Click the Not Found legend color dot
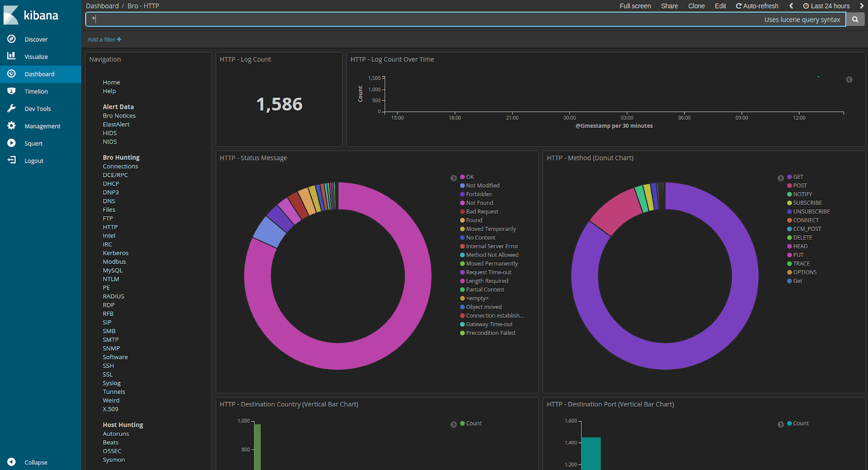Viewport: 868px width, 470px height. pyautogui.click(x=462, y=203)
